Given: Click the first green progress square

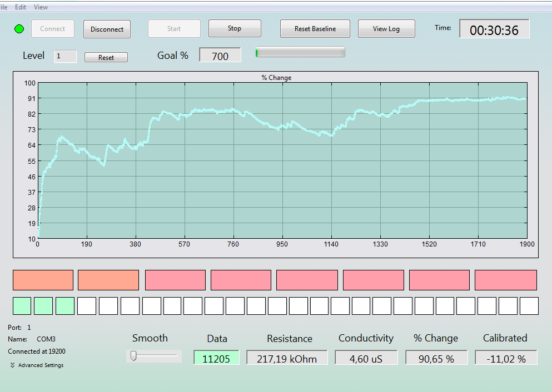Looking at the screenshot, I should pos(22,306).
